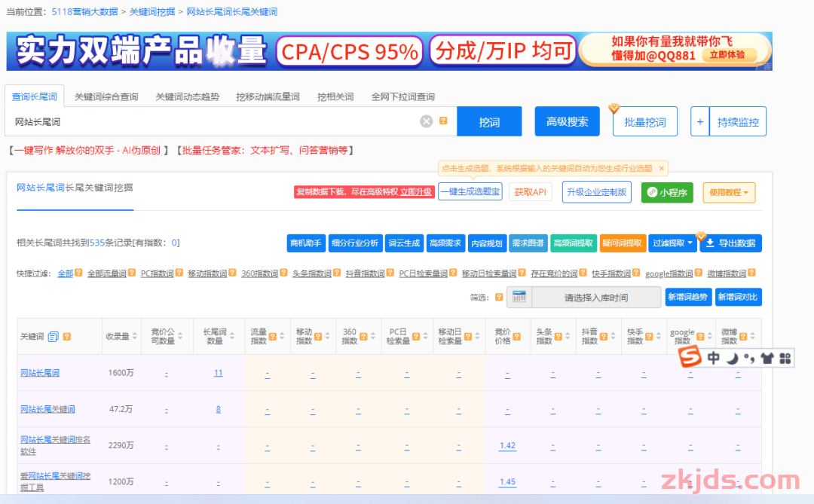Open the help icon inside the search box
Screen dimensions: 814x504
pyautogui.click(x=443, y=121)
